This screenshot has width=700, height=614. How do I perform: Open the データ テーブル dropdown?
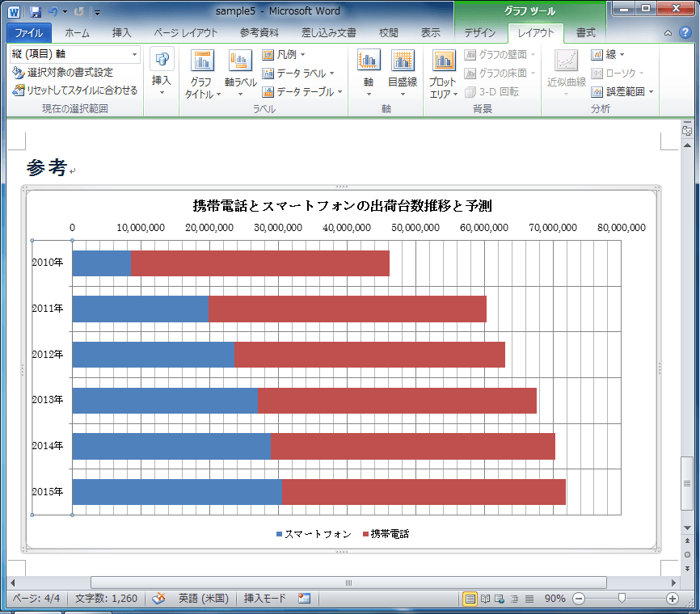(x=302, y=91)
